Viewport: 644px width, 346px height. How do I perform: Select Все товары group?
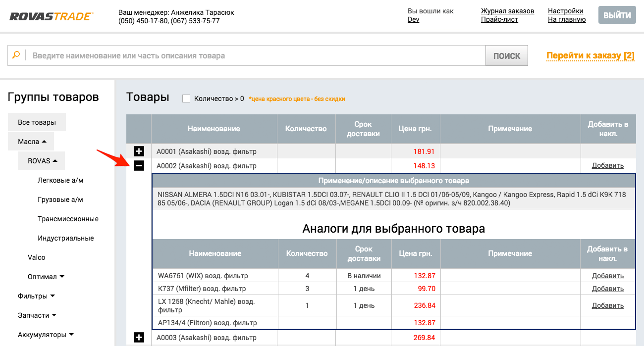pyautogui.click(x=37, y=122)
